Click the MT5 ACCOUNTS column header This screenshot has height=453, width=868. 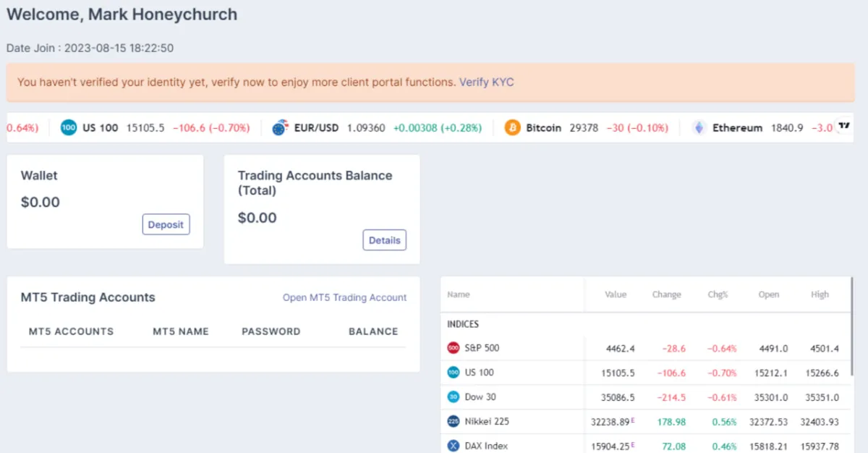click(71, 331)
